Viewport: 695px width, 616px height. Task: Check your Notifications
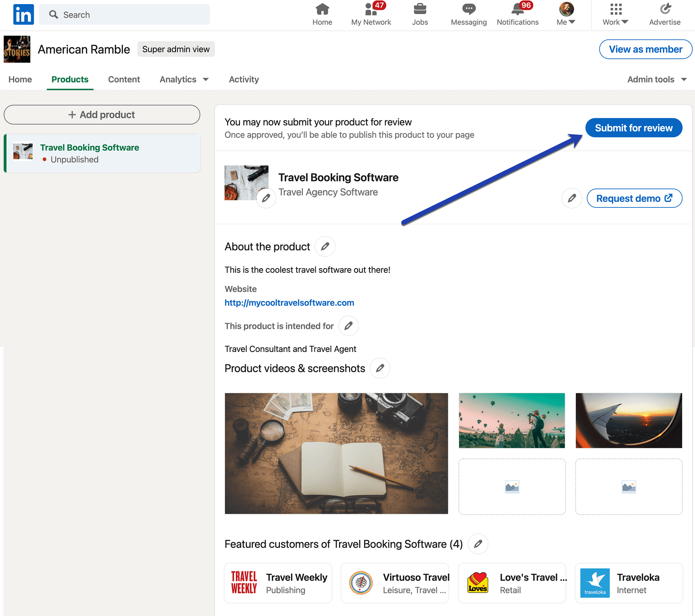517,14
